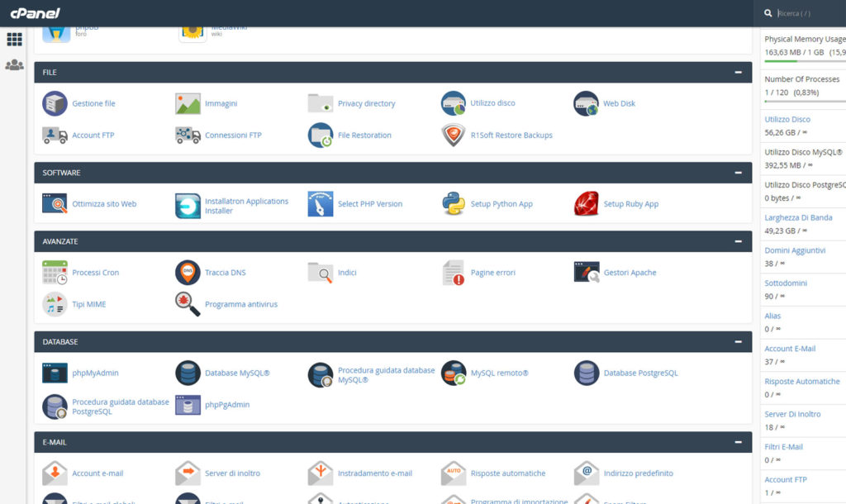
Task: Click the phpMyAdmin icon
Action: 55,373
